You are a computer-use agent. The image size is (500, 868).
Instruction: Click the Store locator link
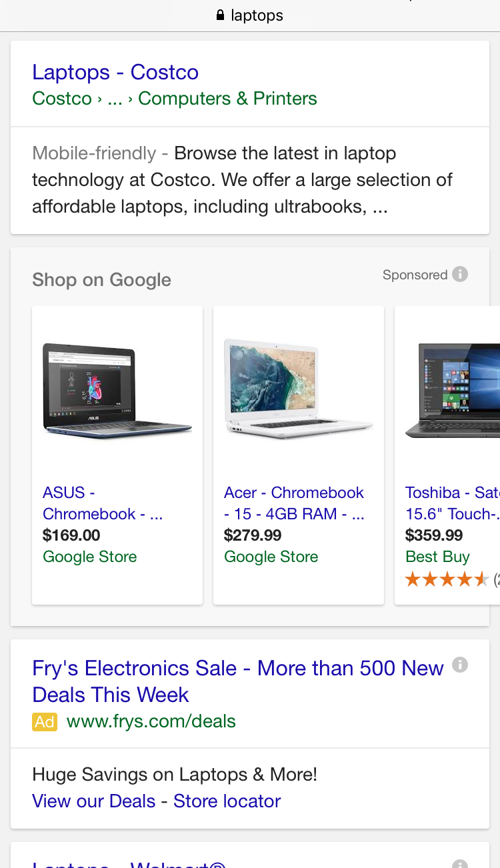pos(227,801)
